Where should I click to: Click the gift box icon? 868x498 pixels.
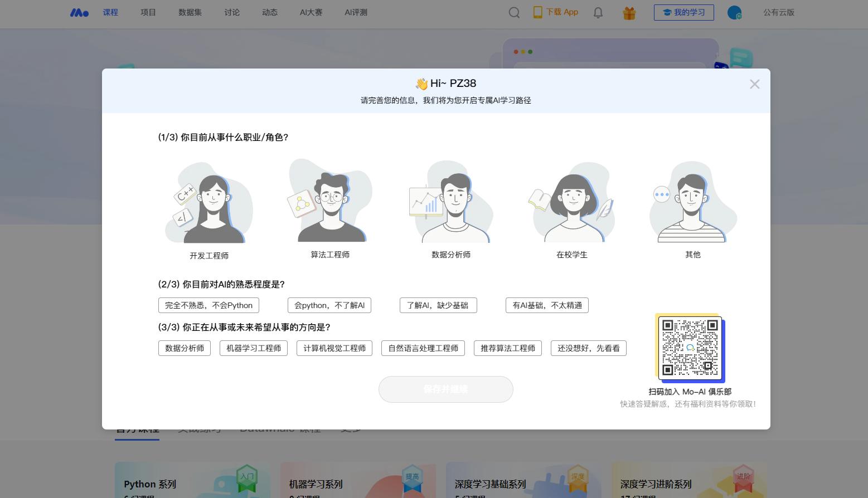[629, 13]
